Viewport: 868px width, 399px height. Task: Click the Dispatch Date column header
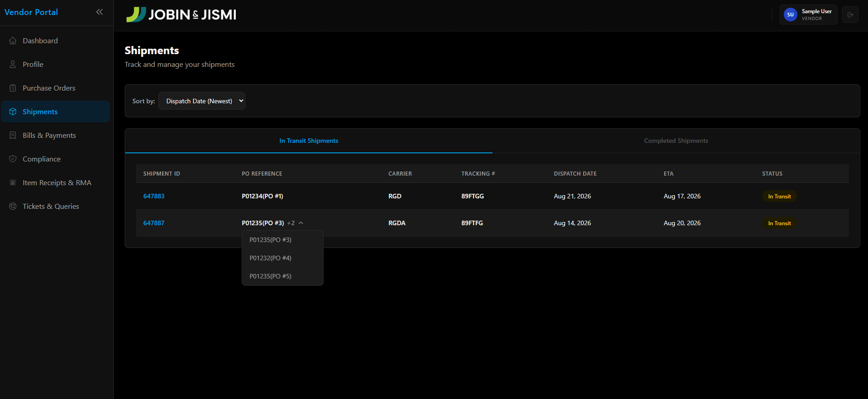(x=575, y=174)
